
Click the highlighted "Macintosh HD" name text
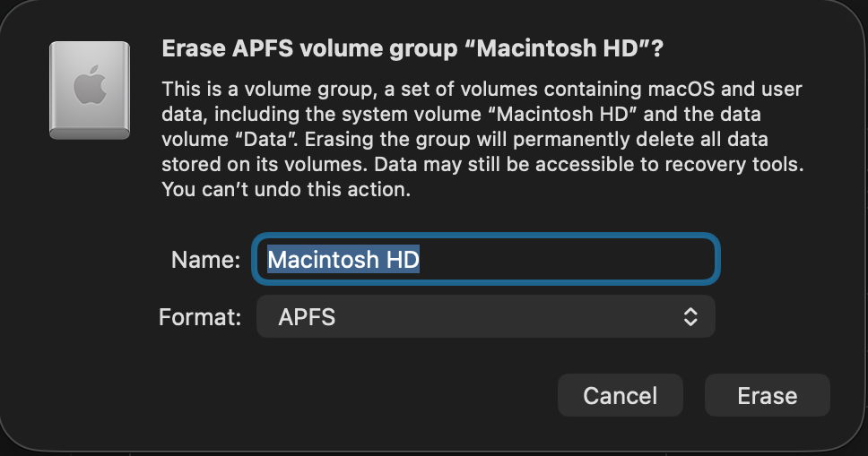[343, 260]
